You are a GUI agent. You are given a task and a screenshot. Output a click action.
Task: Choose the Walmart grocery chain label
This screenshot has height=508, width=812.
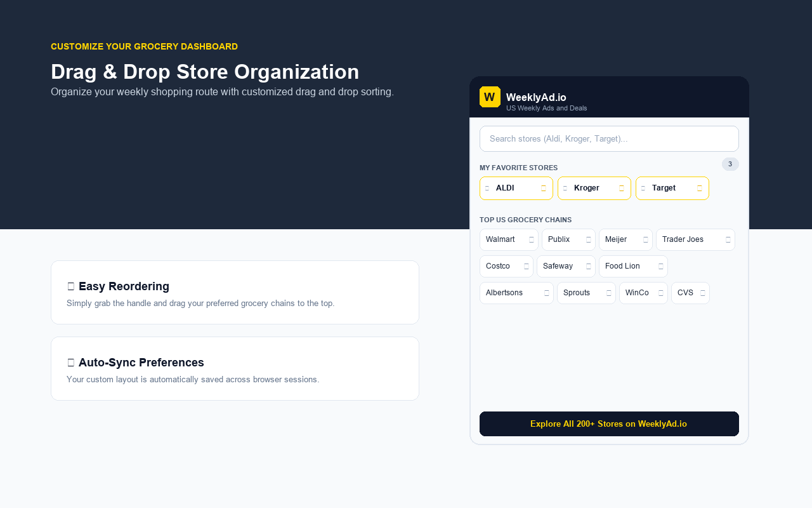point(501,239)
